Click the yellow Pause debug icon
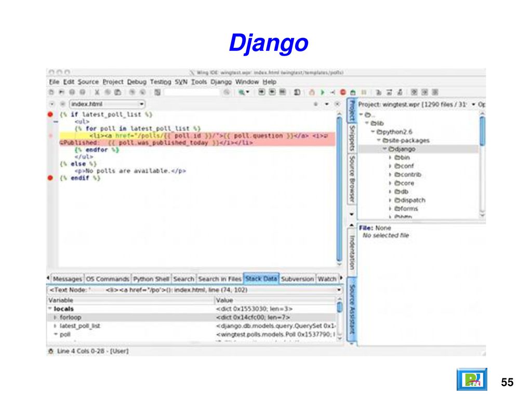 pos(364,92)
